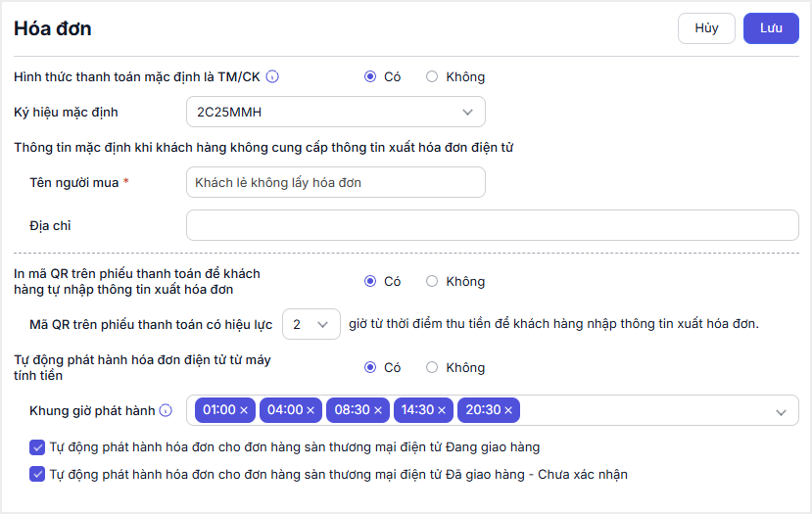Image resolution: width=812 pixels, height=514 pixels.
Task: Select Không for printing QR on payment slip
Action: pos(432,281)
